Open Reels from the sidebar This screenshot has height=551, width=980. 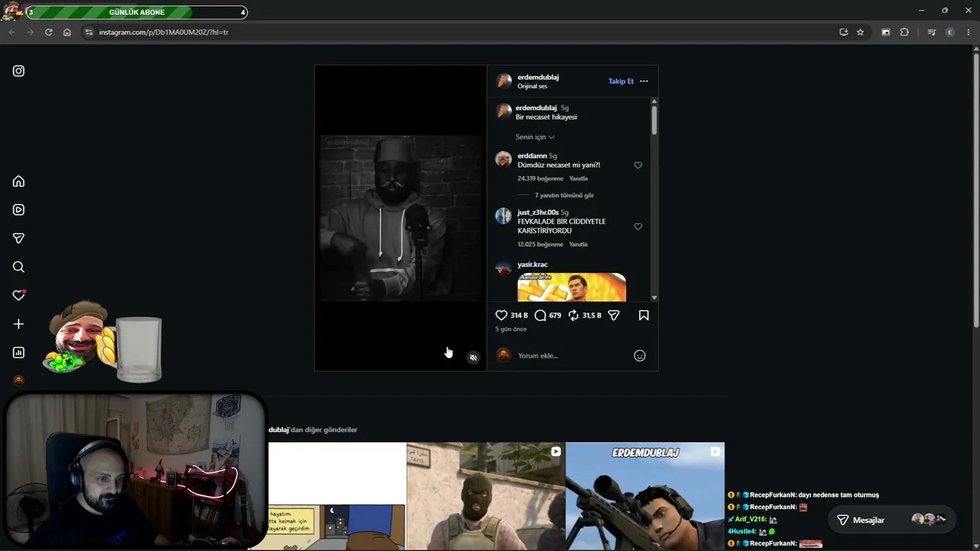pos(18,210)
